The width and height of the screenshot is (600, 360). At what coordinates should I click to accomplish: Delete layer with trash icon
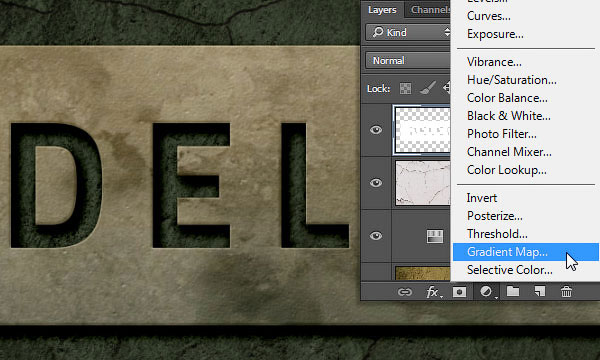point(566,292)
